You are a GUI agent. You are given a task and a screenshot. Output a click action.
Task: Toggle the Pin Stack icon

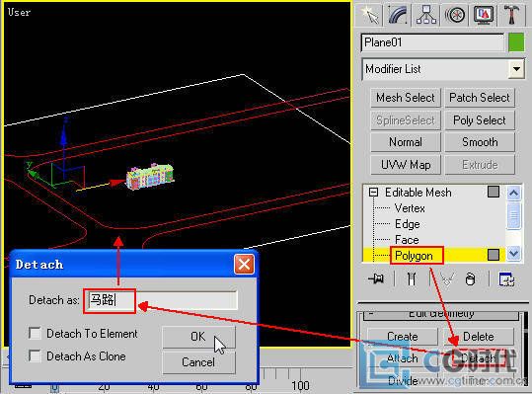point(376,279)
